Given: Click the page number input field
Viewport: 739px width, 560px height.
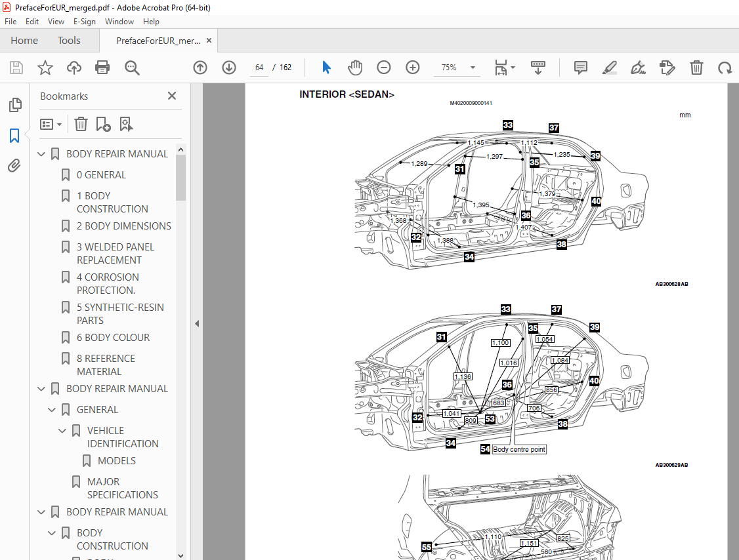Looking at the screenshot, I should 259,68.
